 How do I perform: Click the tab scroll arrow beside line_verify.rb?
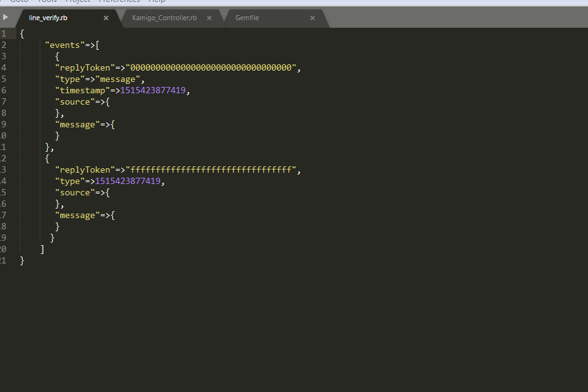click(x=5, y=17)
